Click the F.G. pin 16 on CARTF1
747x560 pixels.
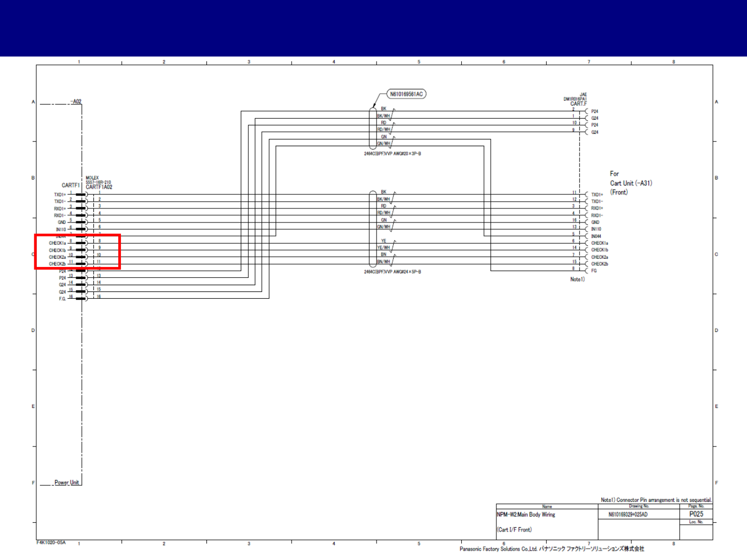[62, 299]
